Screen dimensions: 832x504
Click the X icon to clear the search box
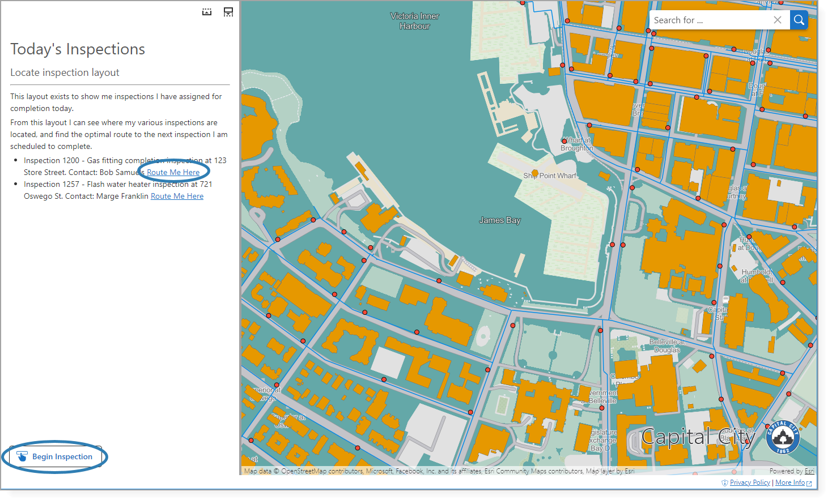778,20
